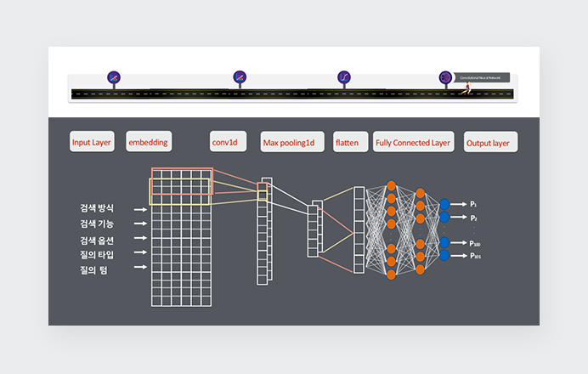Click the arrow next to 질의 텀
The height and width of the screenshot is (374, 588).
point(140,267)
